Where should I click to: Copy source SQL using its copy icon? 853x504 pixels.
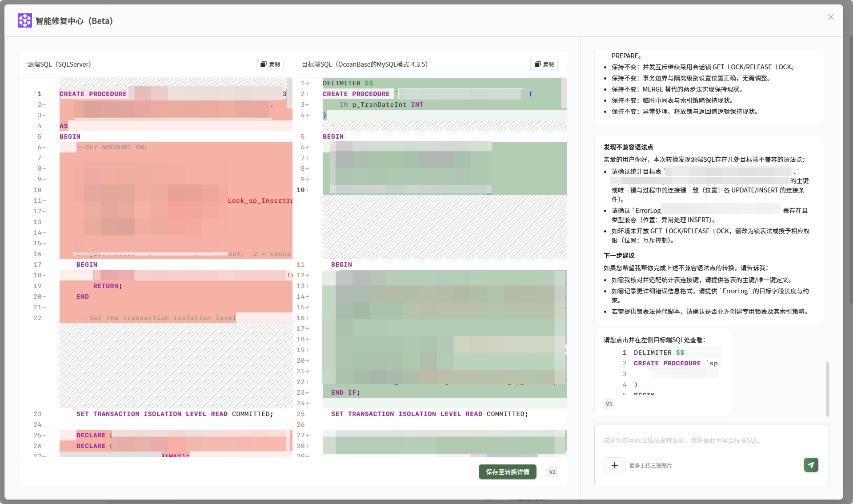(x=263, y=64)
